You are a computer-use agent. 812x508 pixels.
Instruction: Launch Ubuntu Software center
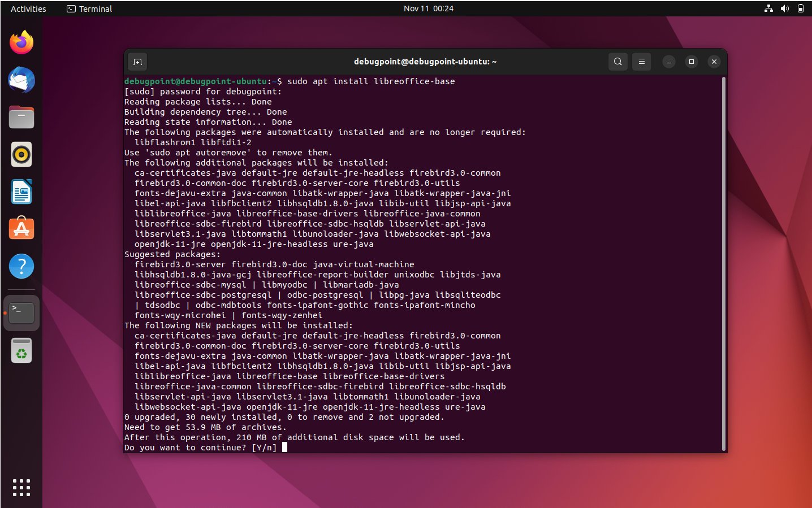coord(21,229)
